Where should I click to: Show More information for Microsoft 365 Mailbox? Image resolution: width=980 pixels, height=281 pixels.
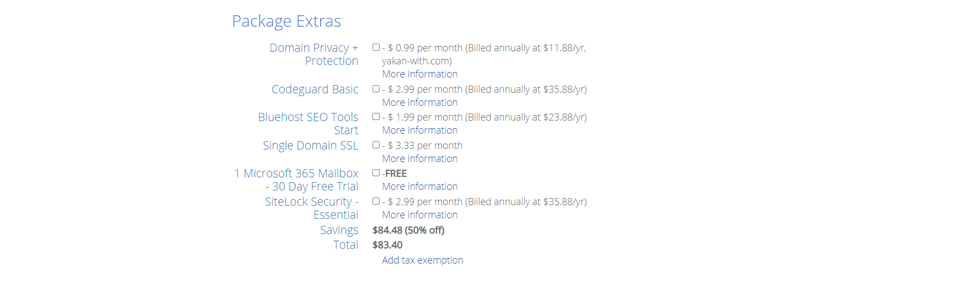click(x=419, y=187)
